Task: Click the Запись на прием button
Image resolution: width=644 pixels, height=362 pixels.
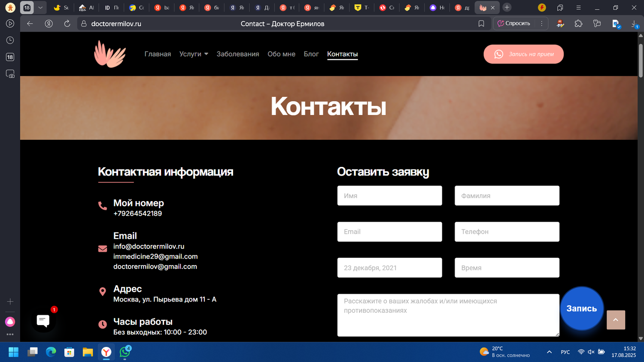Action: [523, 54]
